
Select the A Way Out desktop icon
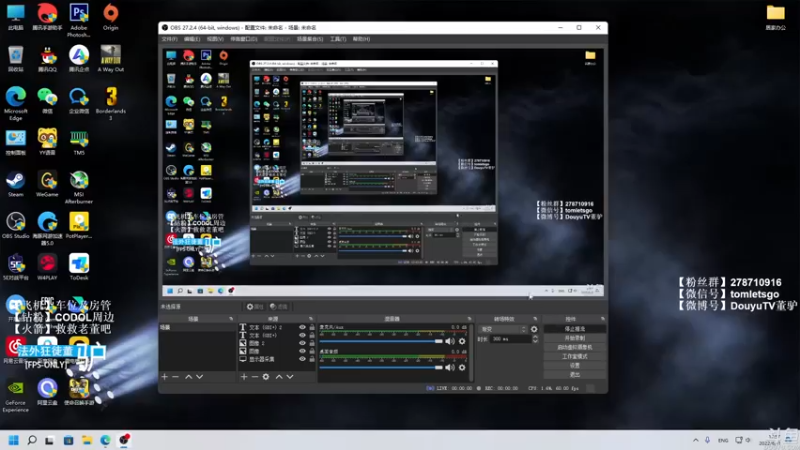[x=110, y=59]
